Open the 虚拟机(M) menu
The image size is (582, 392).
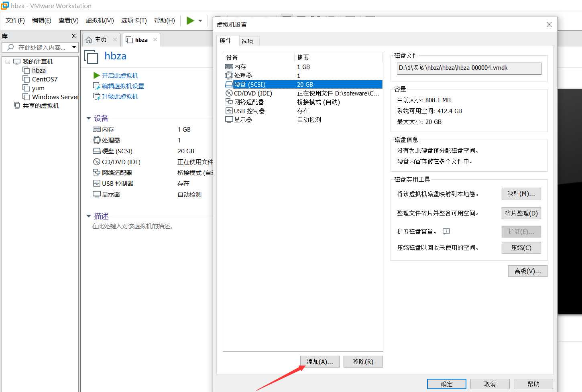(100, 20)
